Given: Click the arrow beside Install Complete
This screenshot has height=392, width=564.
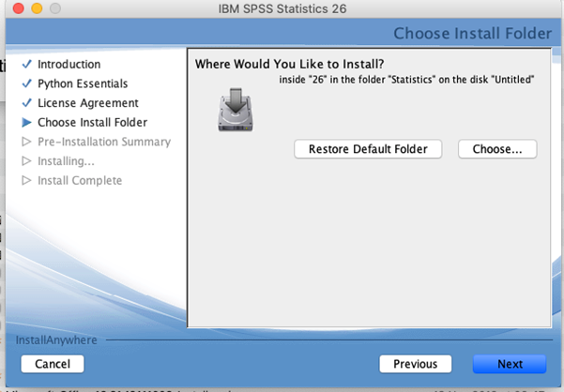Looking at the screenshot, I should [26, 180].
